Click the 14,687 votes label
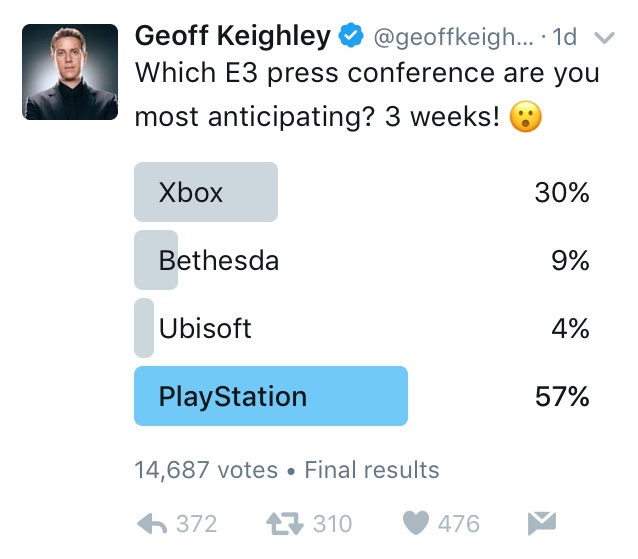The height and width of the screenshot is (559, 638). point(207,470)
